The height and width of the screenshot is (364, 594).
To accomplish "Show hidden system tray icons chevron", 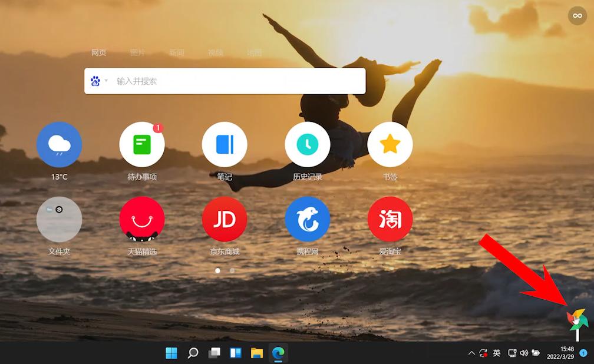I will (471, 353).
